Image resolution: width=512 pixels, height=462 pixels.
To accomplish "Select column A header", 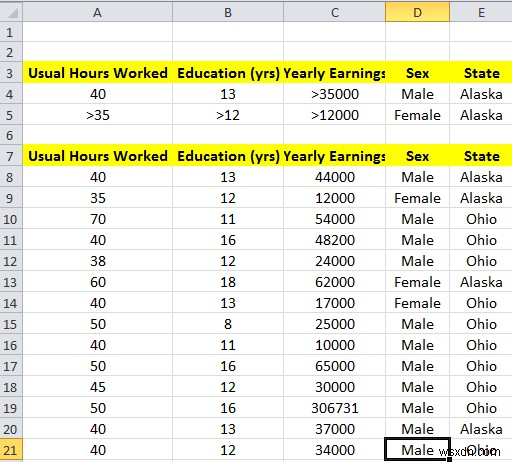I will tap(97, 12).
